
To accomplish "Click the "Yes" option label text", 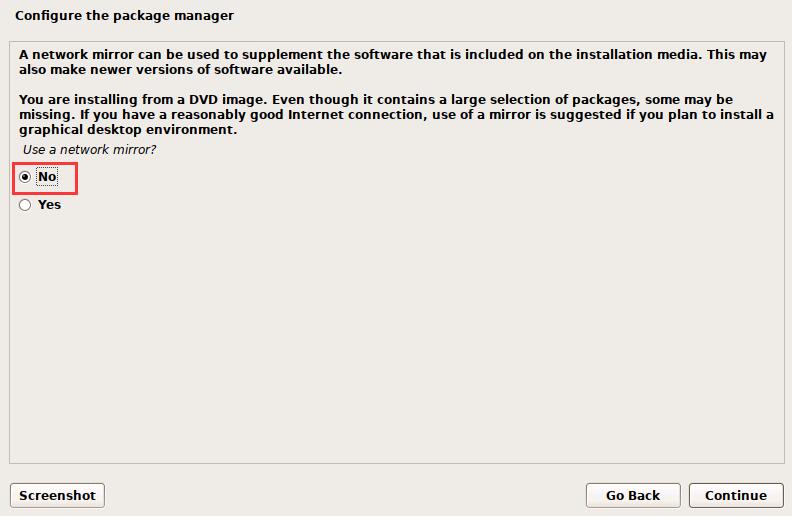I will point(49,205).
